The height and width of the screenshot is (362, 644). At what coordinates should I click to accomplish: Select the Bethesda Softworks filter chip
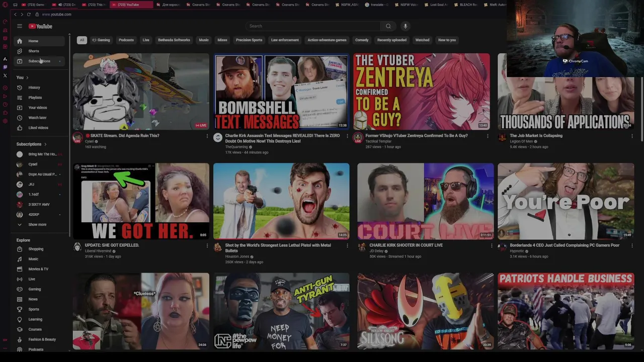174,40
